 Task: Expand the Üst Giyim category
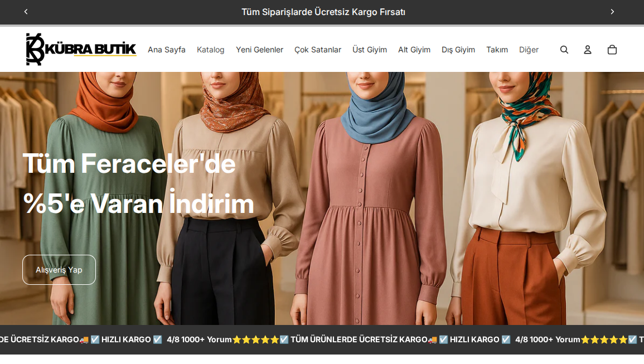[369, 50]
